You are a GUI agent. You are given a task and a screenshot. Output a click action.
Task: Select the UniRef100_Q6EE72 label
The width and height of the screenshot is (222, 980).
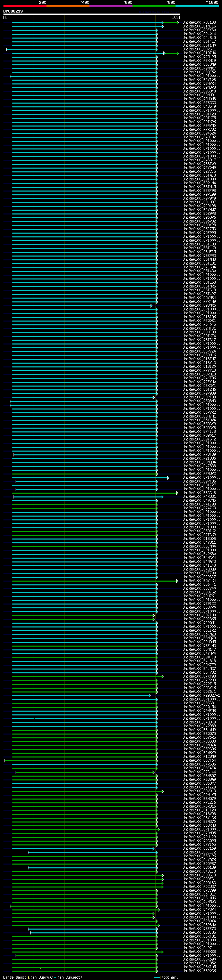(199, 852)
